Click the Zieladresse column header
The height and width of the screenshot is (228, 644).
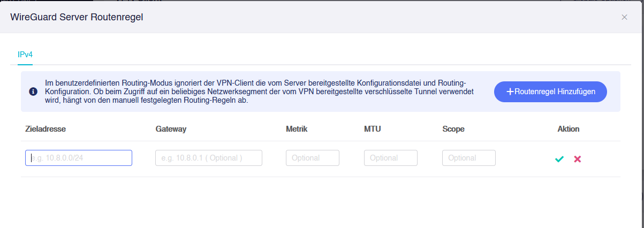(x=45, y=129)
